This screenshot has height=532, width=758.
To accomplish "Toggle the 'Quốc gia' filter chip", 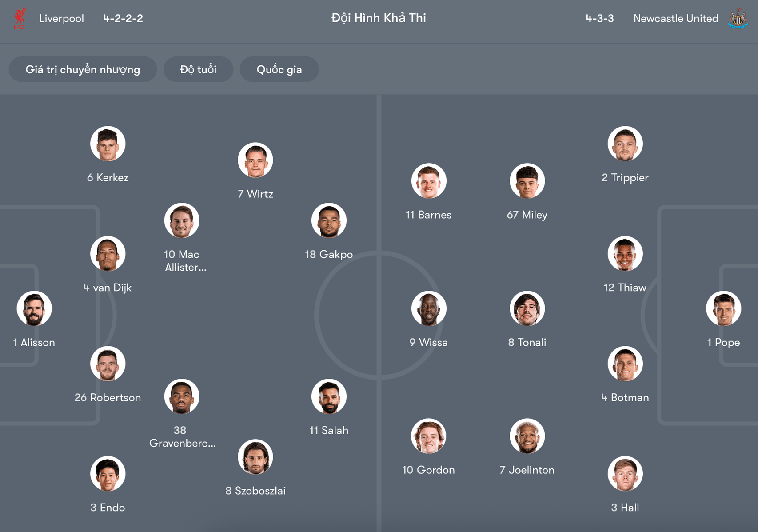I will coord(279,69).
